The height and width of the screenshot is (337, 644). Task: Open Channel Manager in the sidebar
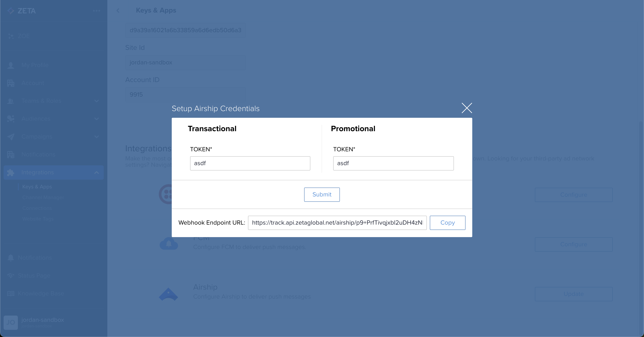pos(43,197)
